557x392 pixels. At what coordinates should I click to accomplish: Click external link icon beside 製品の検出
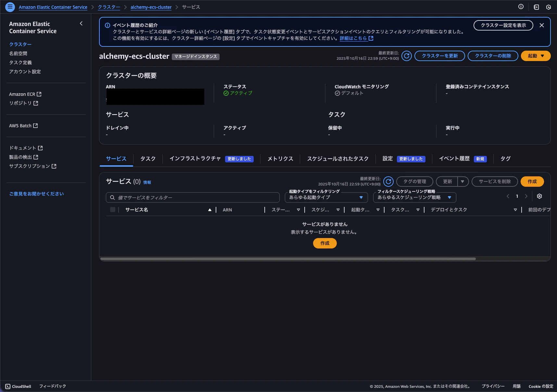[x=36, y=157]
